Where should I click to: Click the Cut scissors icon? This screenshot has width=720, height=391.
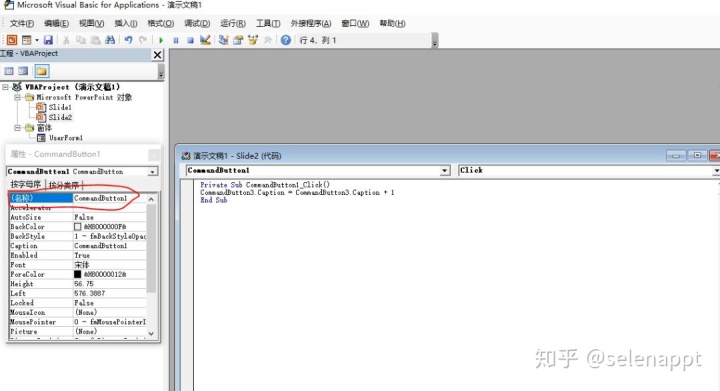pyautogui.click(x=66, y=40)
